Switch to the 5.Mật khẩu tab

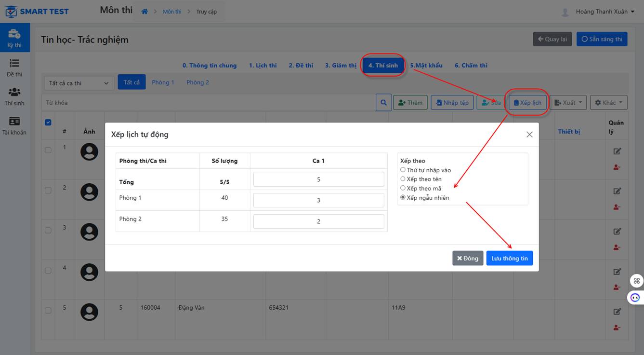pyautogui.click(x=426, y=66)
